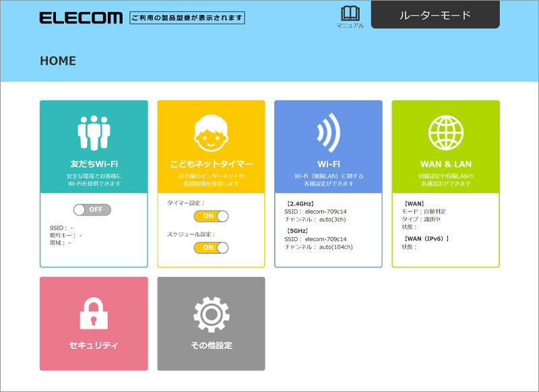Open the セキュリティ label
Image resolution: width=539 pixels, height=392 pixels.
click(94, 346)
